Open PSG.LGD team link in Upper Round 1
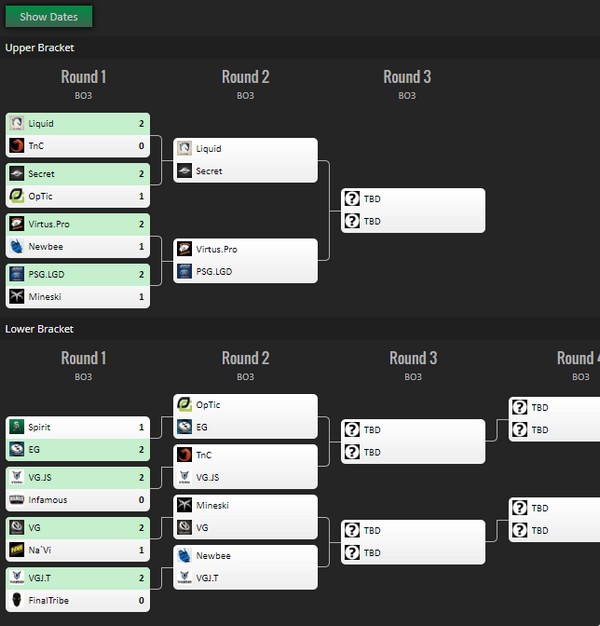The height and width of the screenshot is (626, 600). pos(46,274)
